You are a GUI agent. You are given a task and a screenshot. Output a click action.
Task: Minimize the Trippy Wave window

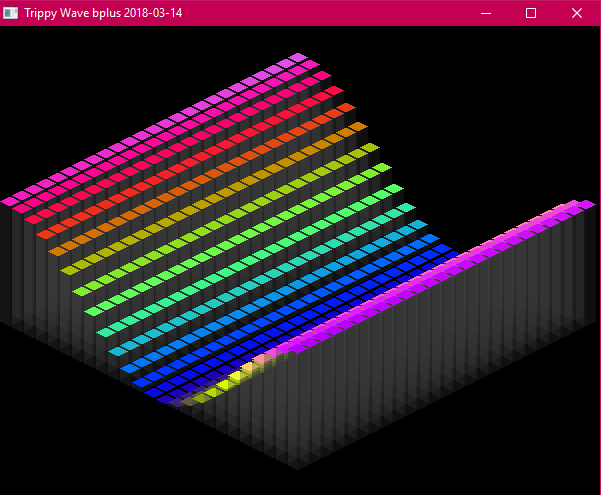click(485, 13)
